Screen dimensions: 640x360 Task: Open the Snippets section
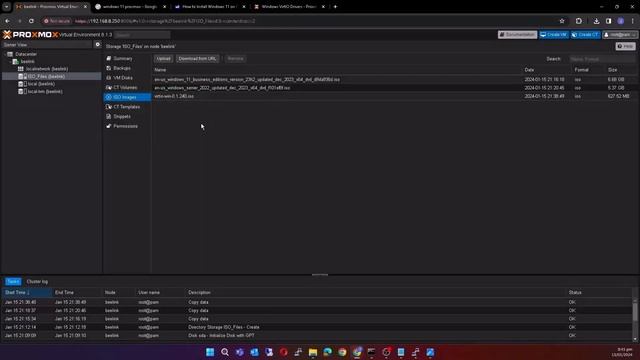pyautogui.click(x=122, y=116)
